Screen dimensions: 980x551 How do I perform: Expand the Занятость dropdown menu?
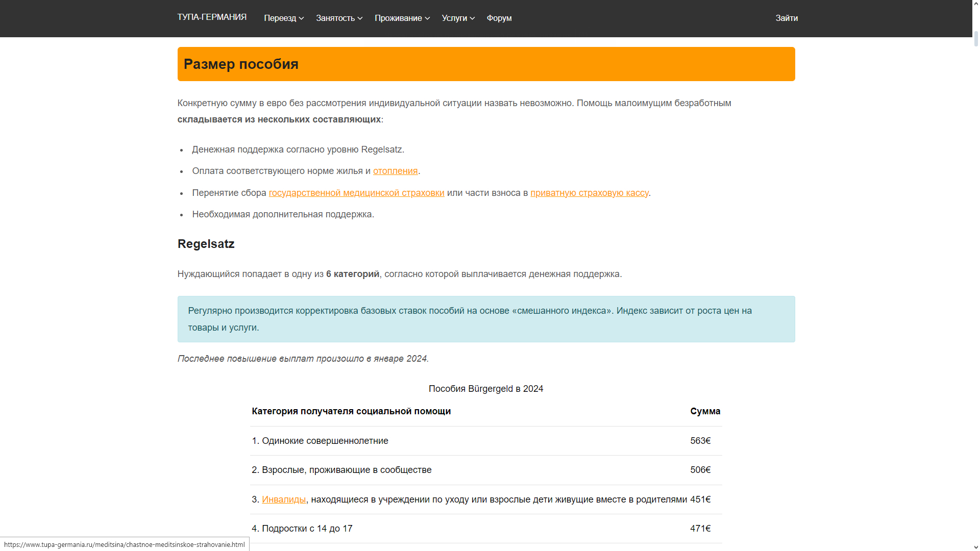(x=335, y=18)
